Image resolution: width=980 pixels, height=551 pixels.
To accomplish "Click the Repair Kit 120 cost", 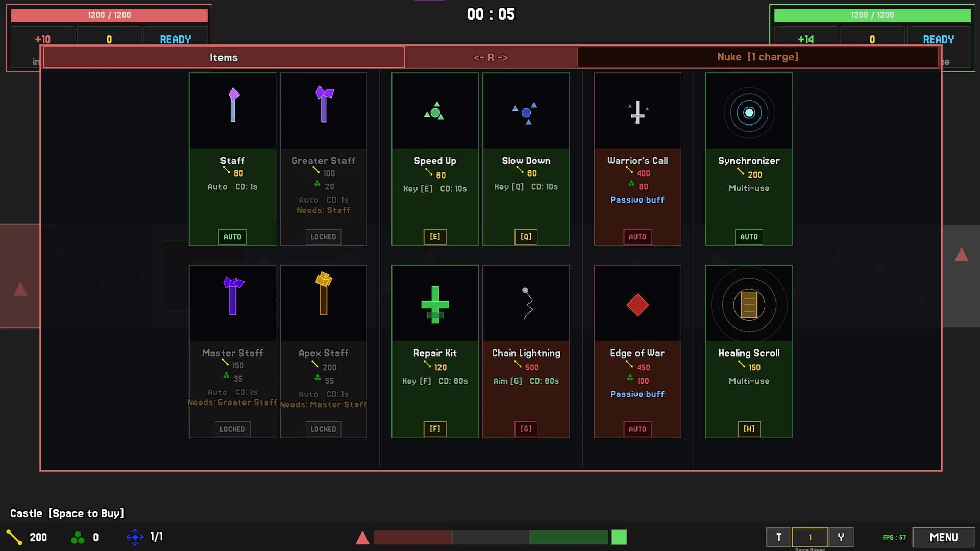I will (x=440, y=367).
